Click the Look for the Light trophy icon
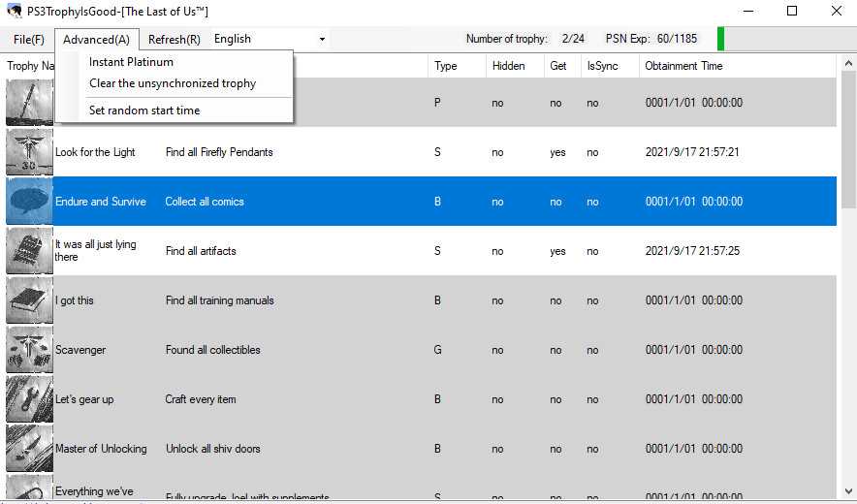The height and width of the screenshot is (504, 857). 29,152
